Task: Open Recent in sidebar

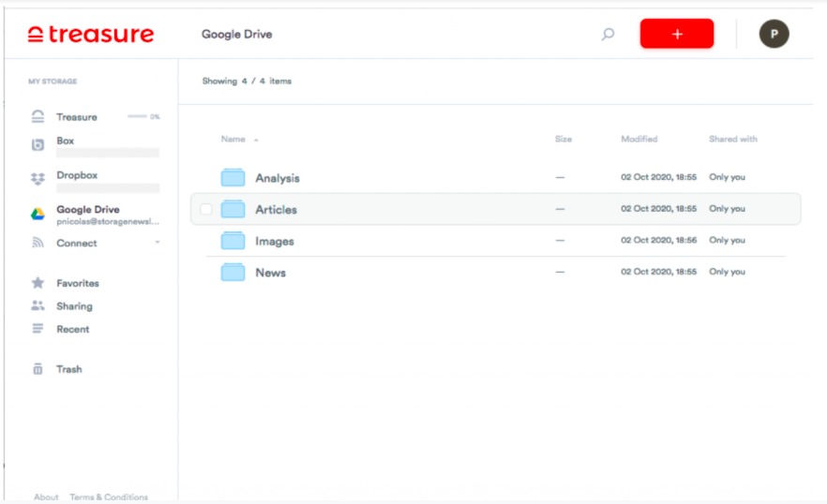Action: point(73,329)
